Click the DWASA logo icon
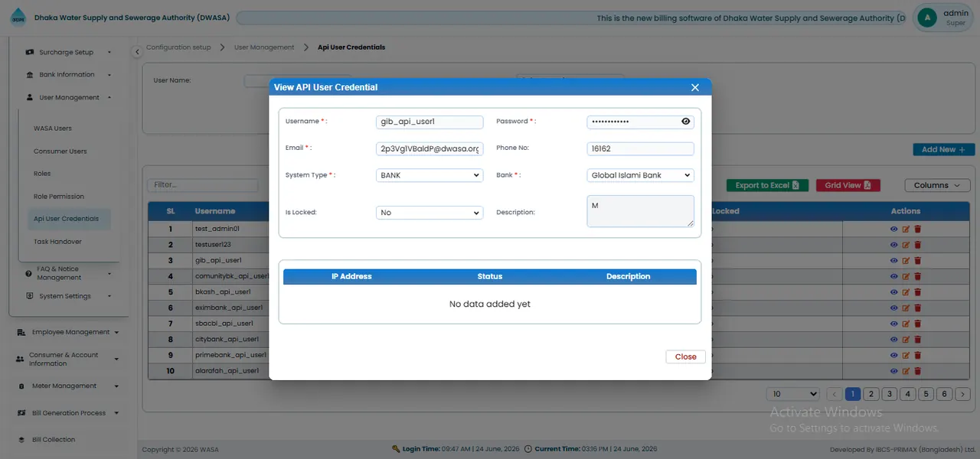The width and height of the screenshot is (980, 459). pos(17,18)
